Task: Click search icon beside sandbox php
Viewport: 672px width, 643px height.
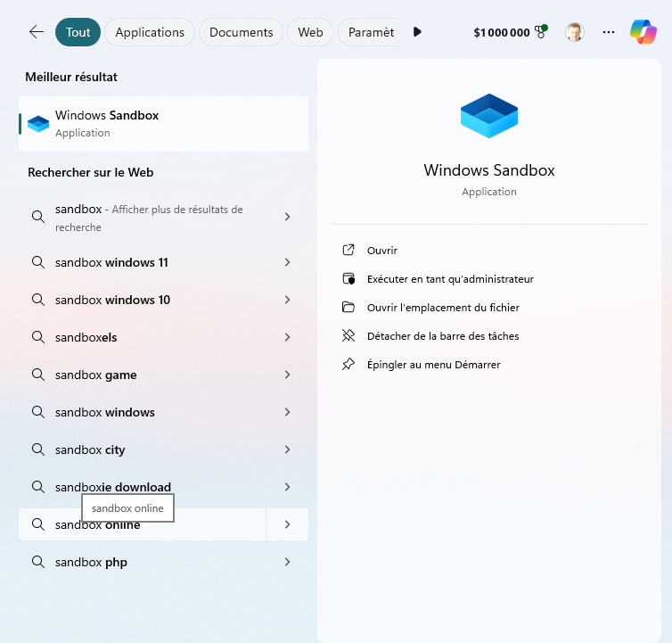Action: pos(38,562)
